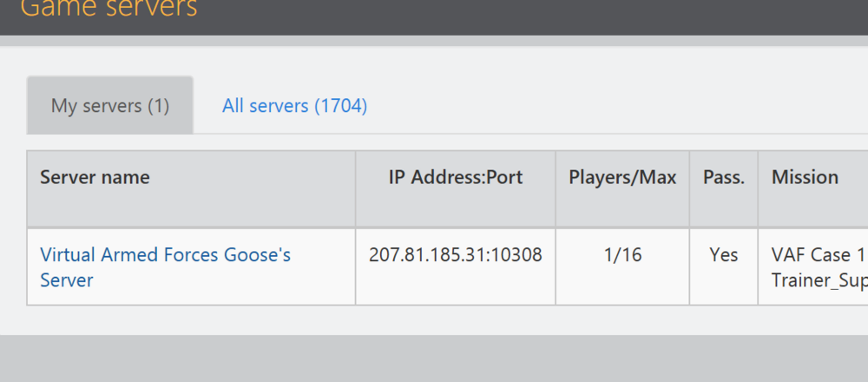
Task: Click the Yes password cell
Action: pyautogui.click(x=723, y=255)
